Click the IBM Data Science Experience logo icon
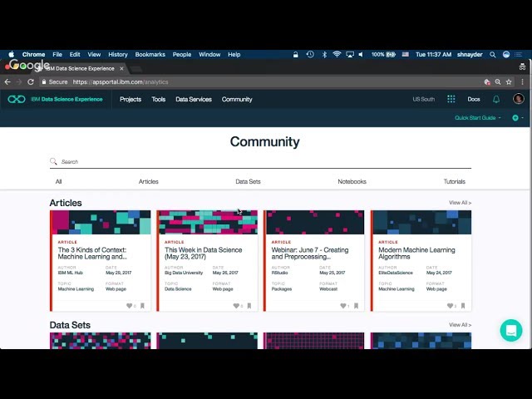This screenshot has width=532, height=399. (x=17, y=100)
